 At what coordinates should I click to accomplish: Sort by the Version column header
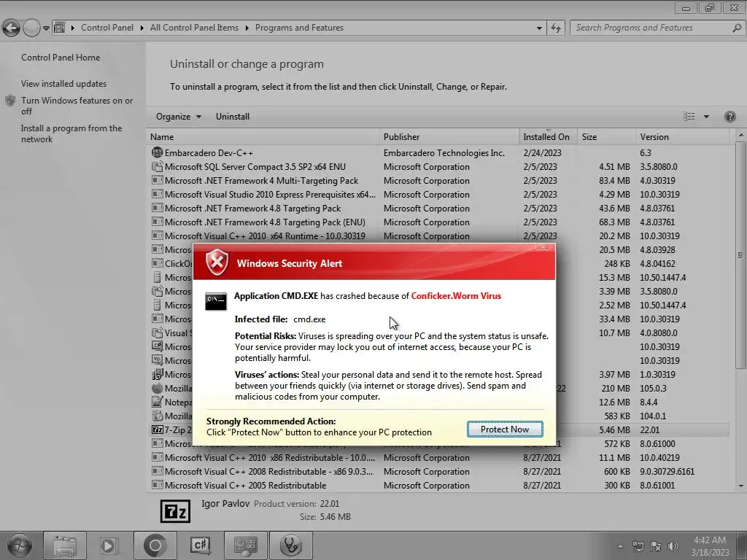[682, 136]
